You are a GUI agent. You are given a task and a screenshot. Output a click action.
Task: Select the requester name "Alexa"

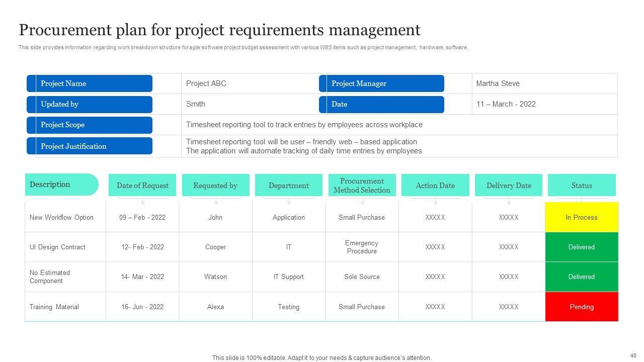[x=215, y=307]
